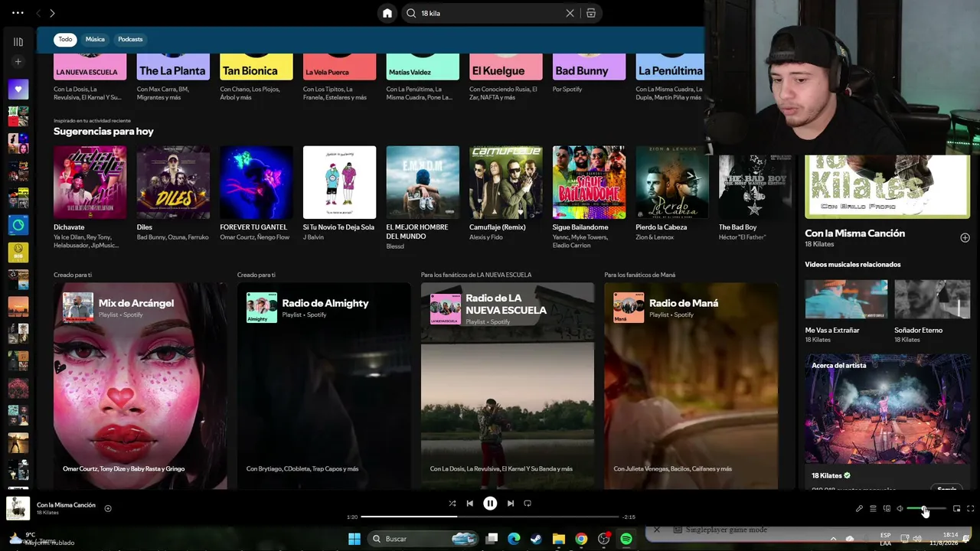Adjust the volume slider
Viewport: 980px width, 551px height.
(926, 509)
